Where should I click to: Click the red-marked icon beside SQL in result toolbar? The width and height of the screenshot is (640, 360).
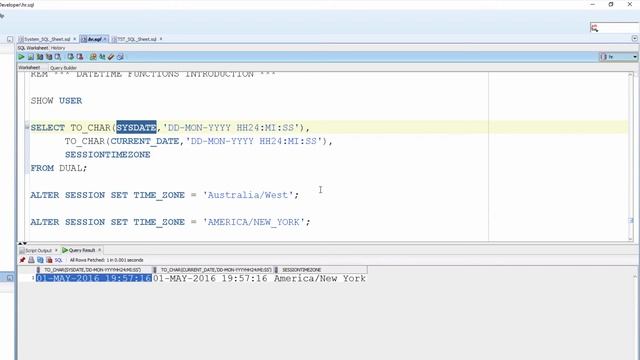(49, 260)
